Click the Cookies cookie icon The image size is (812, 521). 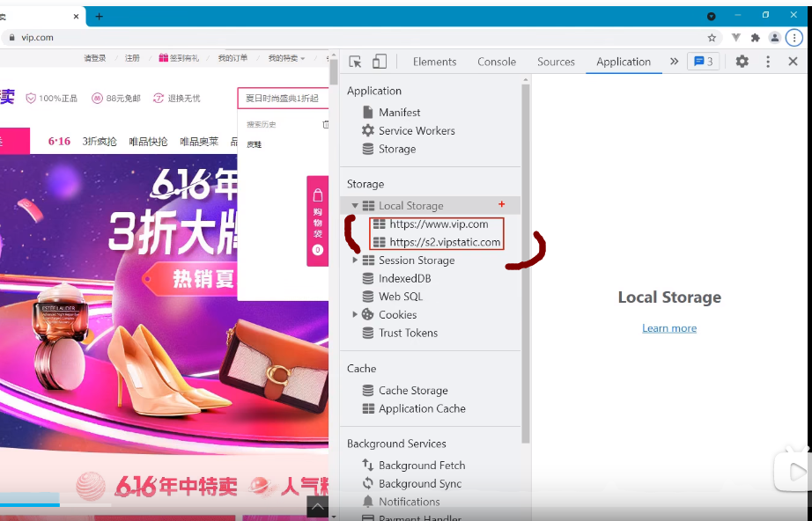(x=367, y=314)
